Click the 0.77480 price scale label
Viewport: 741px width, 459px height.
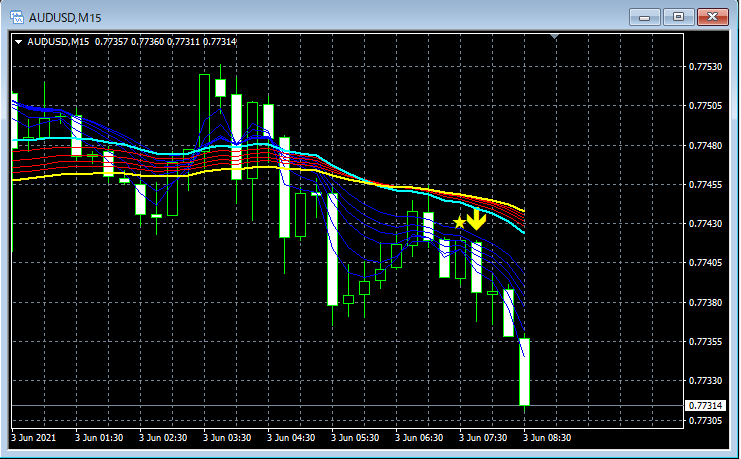705,146
